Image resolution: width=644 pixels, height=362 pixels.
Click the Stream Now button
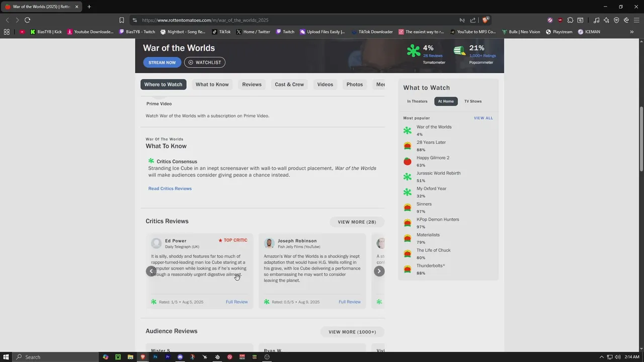pos(162,62)
